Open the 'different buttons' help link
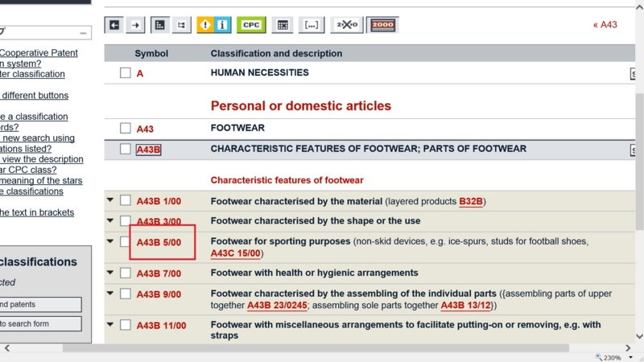The width and height of the screenshot is (644, 362). [35, 96]
